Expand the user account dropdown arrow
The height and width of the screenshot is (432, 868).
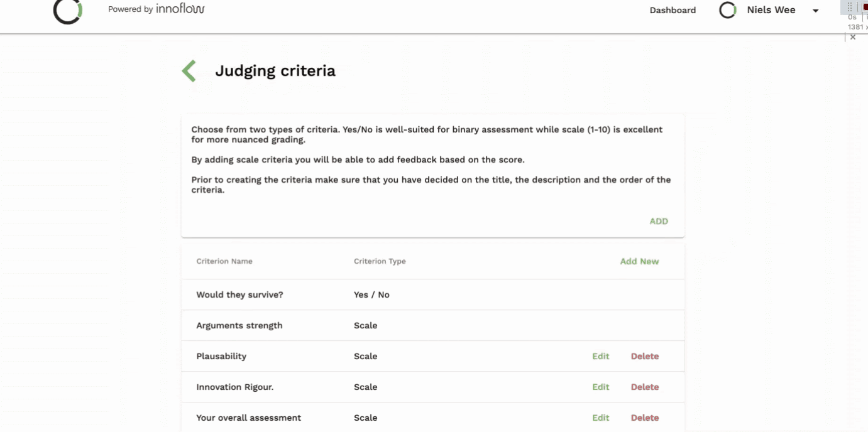tap(816, 11)
